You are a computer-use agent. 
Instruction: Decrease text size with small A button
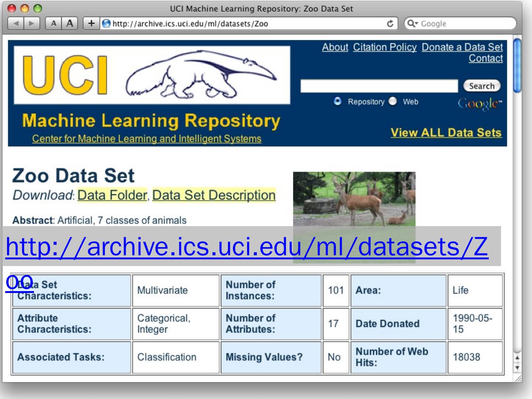[54, 24]
